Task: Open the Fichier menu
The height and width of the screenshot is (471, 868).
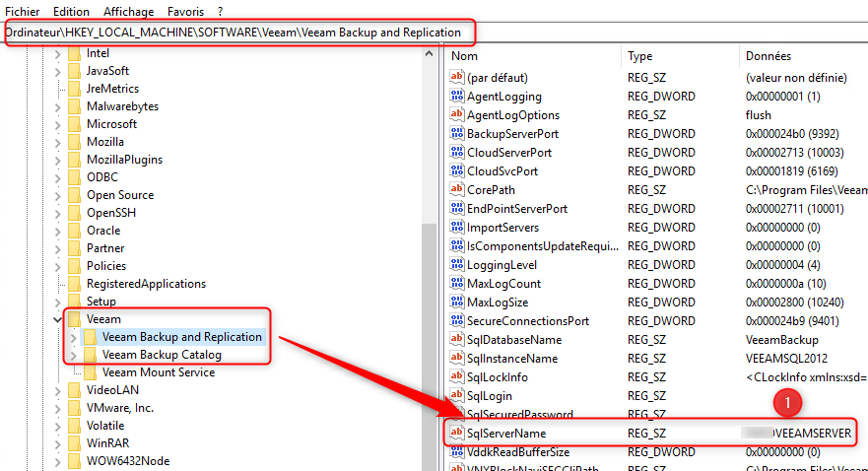Action: [22, 11]
